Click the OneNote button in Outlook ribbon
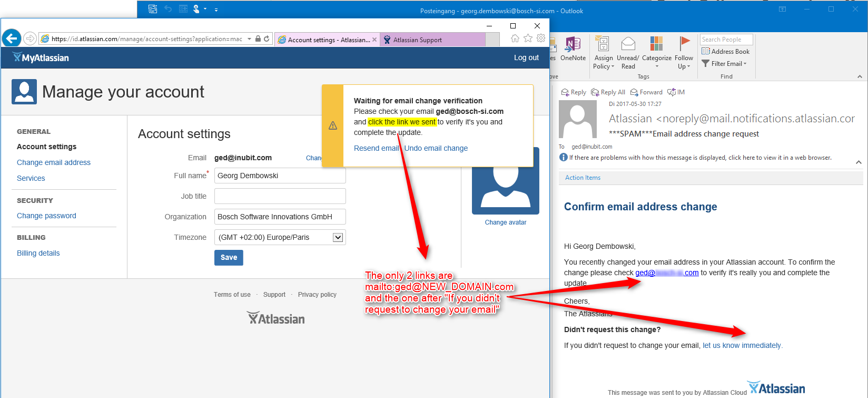This screenshot has width=868, height=398. click(x=573, y=49)
